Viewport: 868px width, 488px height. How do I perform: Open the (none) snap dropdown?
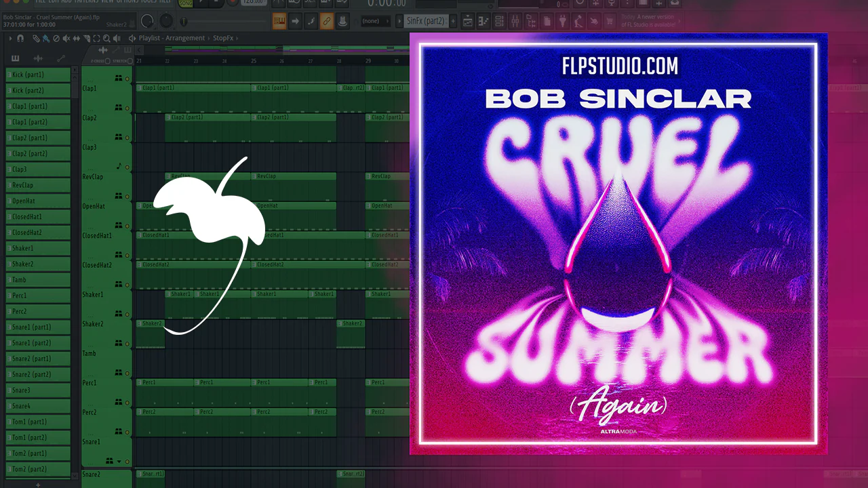pos(375,21)
